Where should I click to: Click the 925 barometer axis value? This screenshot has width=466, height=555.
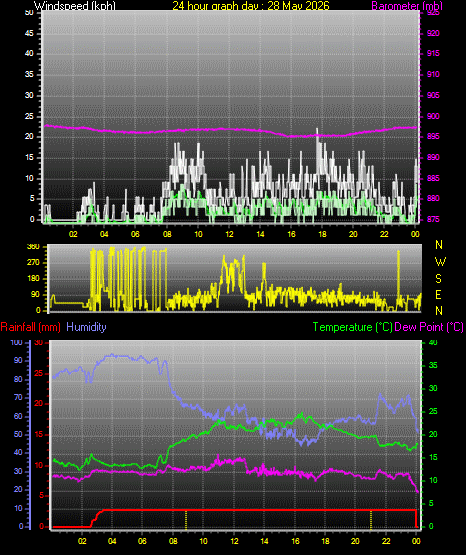coord(433,13)
